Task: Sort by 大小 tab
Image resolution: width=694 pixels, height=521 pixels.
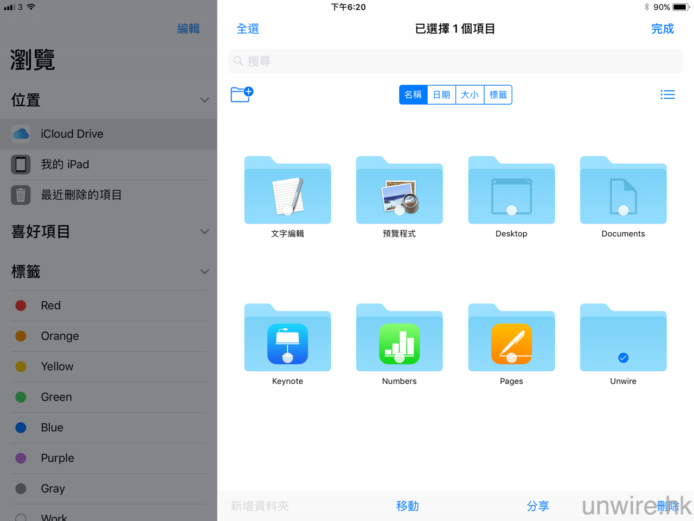Action: 469,95
